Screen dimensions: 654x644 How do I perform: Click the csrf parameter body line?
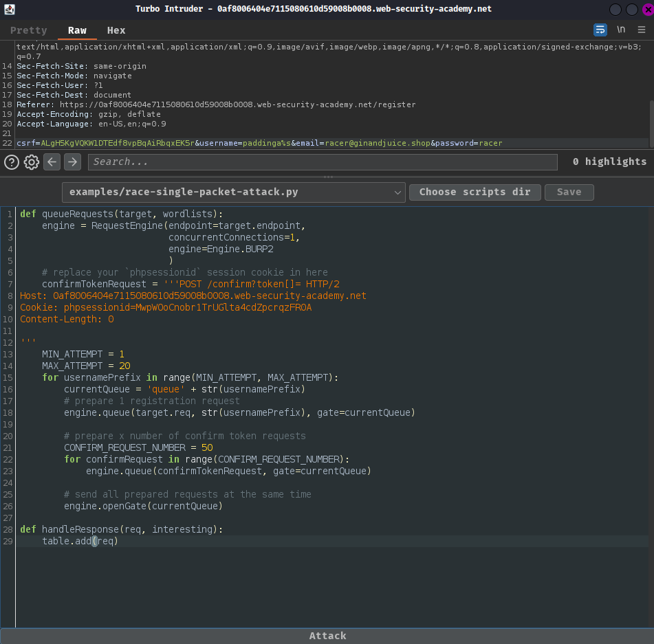tap(259, 143)
